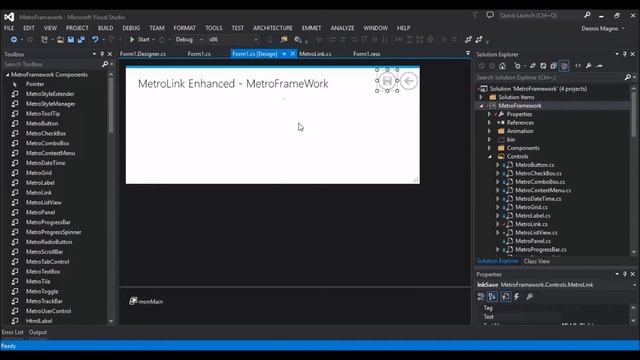640x360 pixels.
Task: Open the DEBUG menu
Action: 131,28
